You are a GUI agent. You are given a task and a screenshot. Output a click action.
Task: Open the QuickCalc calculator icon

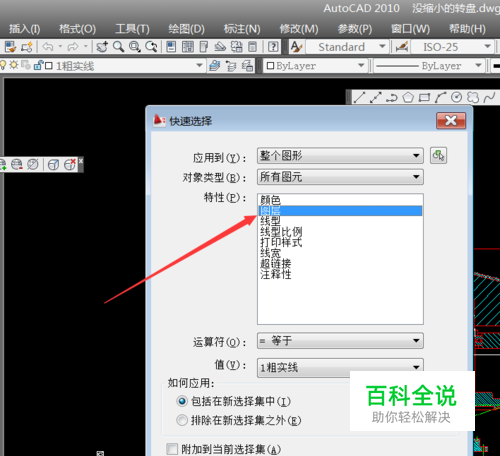[253, 47]
